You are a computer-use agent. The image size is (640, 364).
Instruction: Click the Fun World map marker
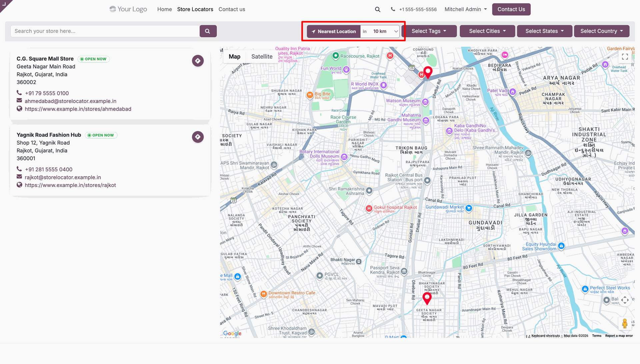click(x=346, y=69)
